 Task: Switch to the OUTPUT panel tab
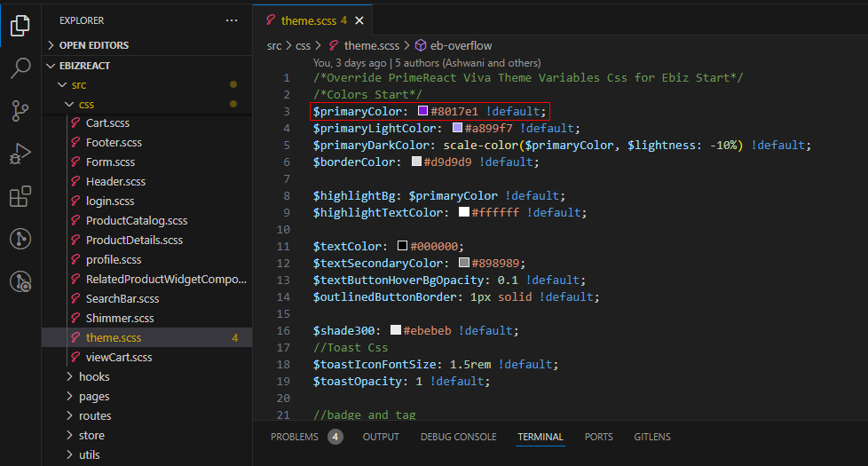pyautogui.click(x=381, y=437)
